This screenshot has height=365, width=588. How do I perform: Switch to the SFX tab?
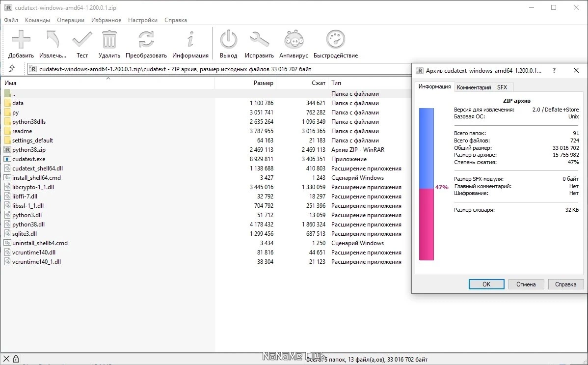[x=502, y=87]
